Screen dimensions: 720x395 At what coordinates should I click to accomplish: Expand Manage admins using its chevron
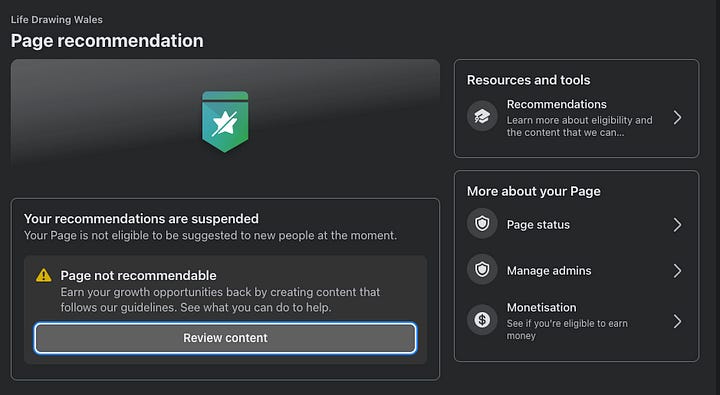[677, 271]
